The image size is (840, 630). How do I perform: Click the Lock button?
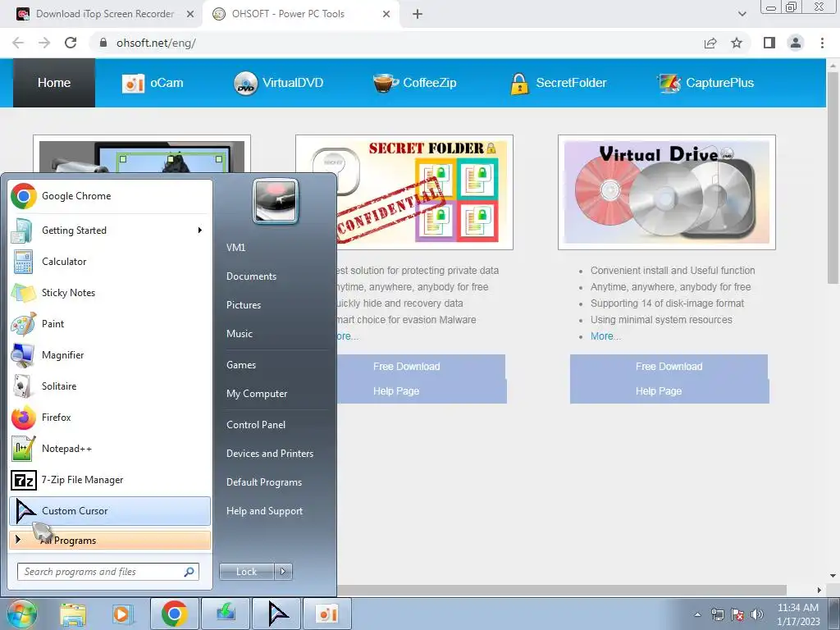click(x=246, y=572)
